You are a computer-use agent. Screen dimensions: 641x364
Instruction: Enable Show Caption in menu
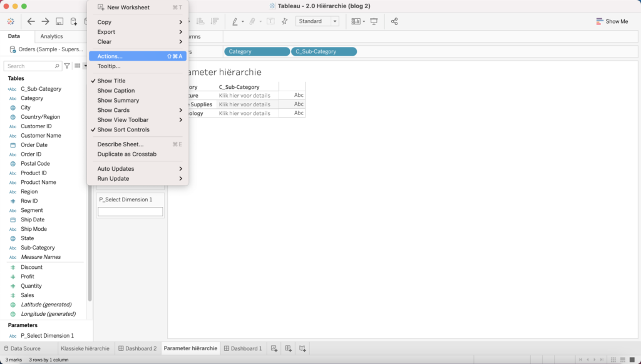point(116,91)
